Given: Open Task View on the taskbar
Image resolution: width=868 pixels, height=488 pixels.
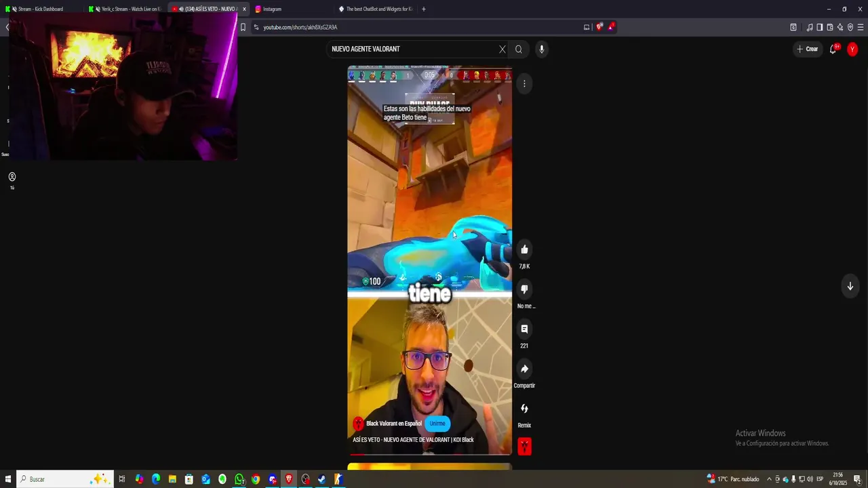Looking at the screenshot, I should tap(122, 479).
